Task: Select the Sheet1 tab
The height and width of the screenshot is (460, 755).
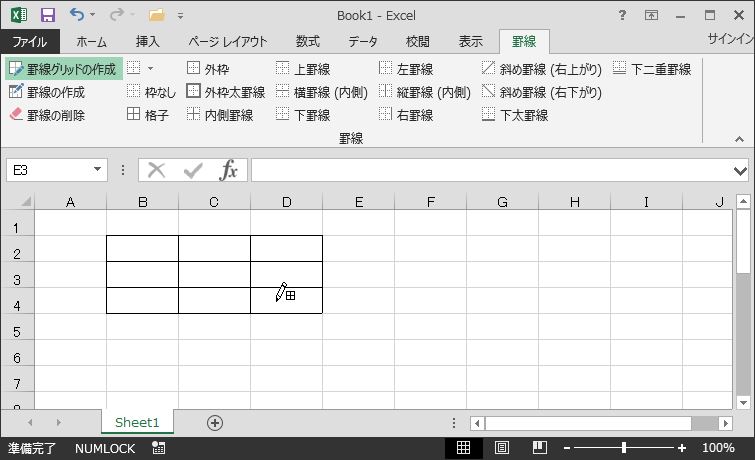Action: [x=137, y=422]
